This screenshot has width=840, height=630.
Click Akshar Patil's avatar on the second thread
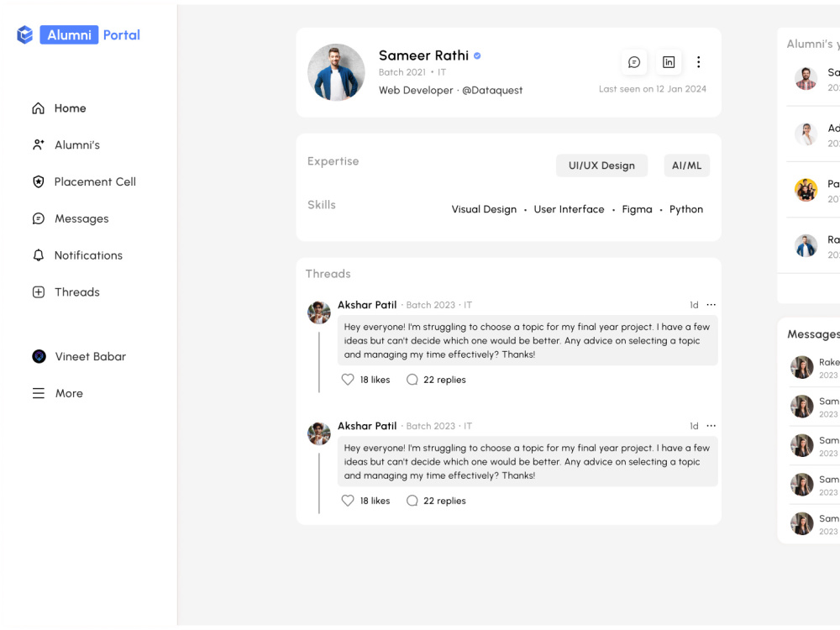(318, 434)
